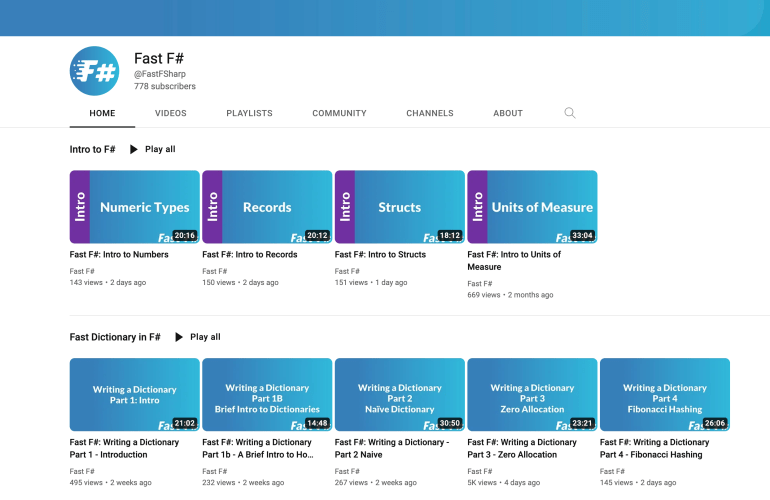This screenshot has height=500, width=770.
Task: Open the Units of Measure thumbnail
Action: [x=532, y=207]
